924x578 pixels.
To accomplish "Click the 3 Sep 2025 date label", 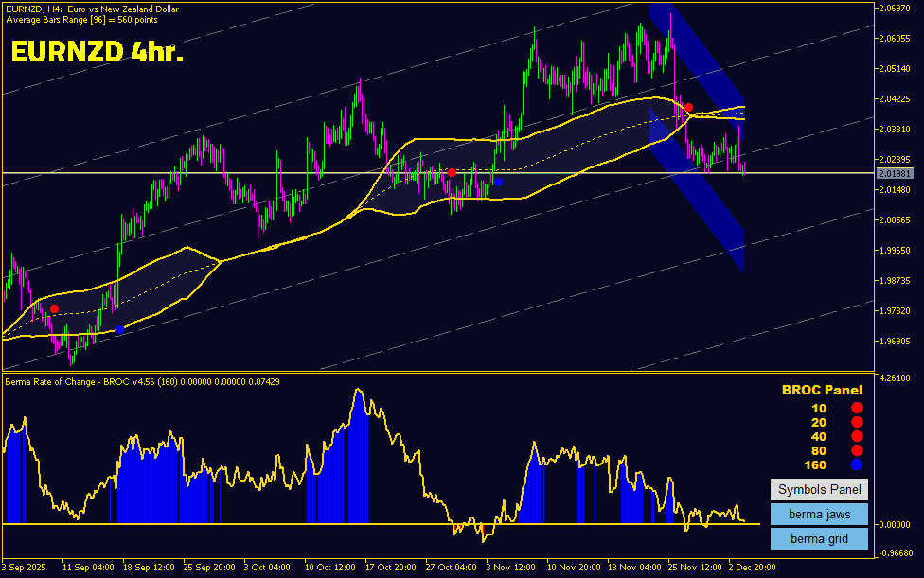I will 24,568.
